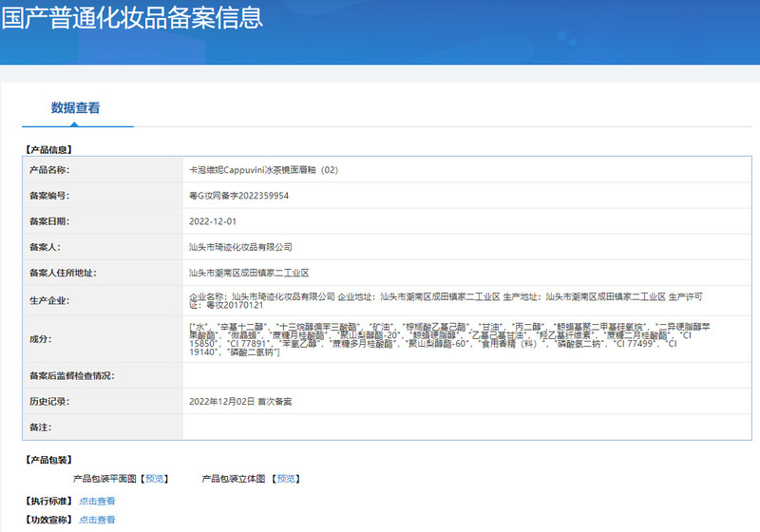Click the 【产品信息】 section heading
Image resolution: width=760 pixels, height=532 pixels.
point(48,150)
